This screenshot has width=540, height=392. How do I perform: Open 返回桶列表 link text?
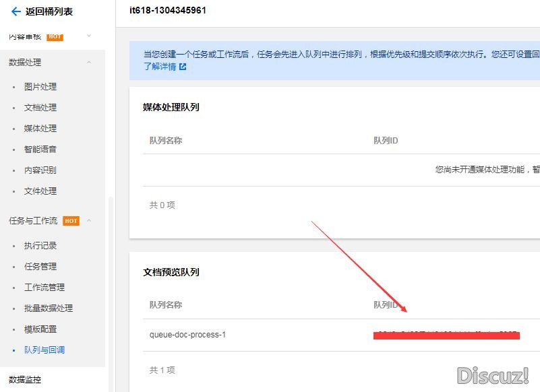(49, 11)
